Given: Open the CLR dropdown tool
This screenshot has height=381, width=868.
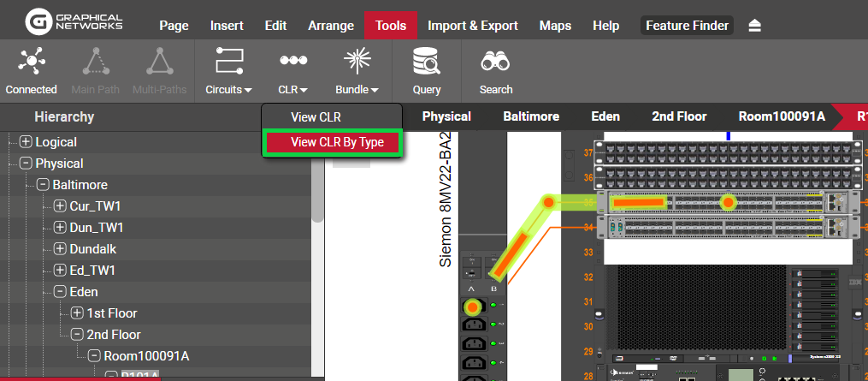Looking at the screenshot, I should tap(292, 70).
